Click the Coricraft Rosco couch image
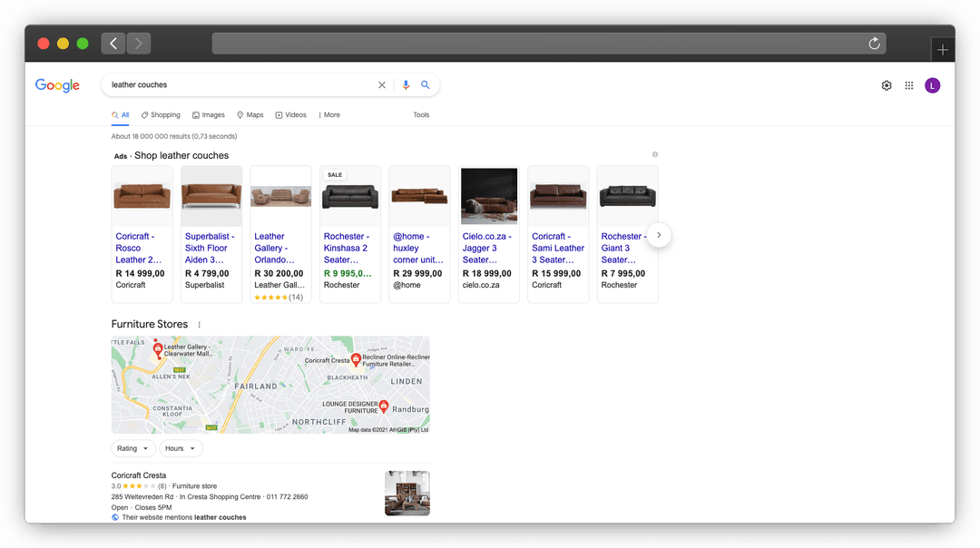Image resolution: width=980 pixels, height=548 pixels. 142,196
